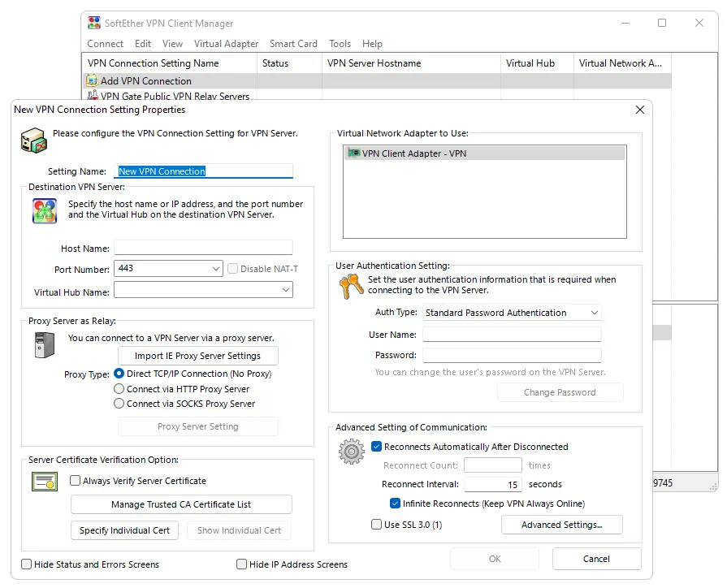The width and height of the screenshot is (727, 588).
Task: Click the proxy server computer icon
Action: tap(44, 344)
